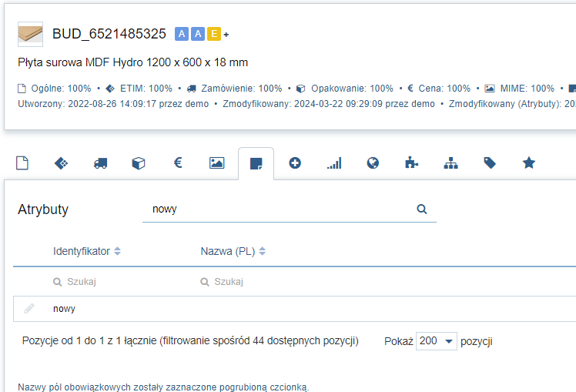The height and width of the screenshot is (392, 576).
Task: Open the star favorites tab
Action: click(x=529, y=162)
